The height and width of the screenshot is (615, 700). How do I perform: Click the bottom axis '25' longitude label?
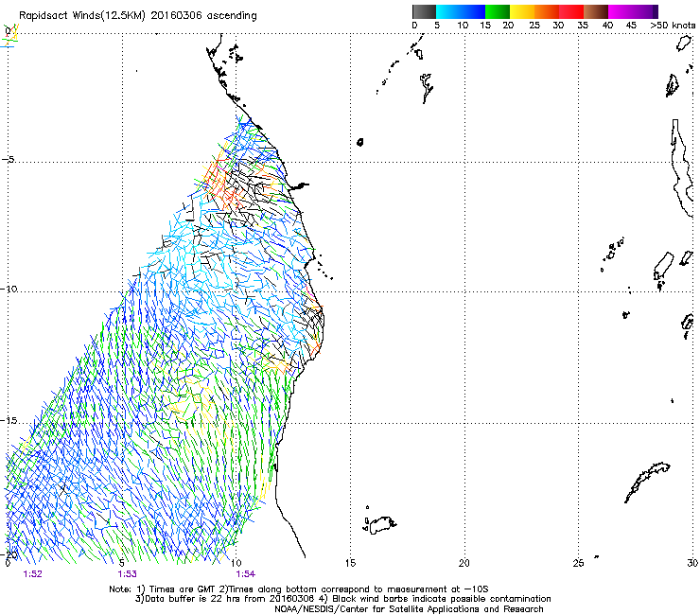coord(578,563)
